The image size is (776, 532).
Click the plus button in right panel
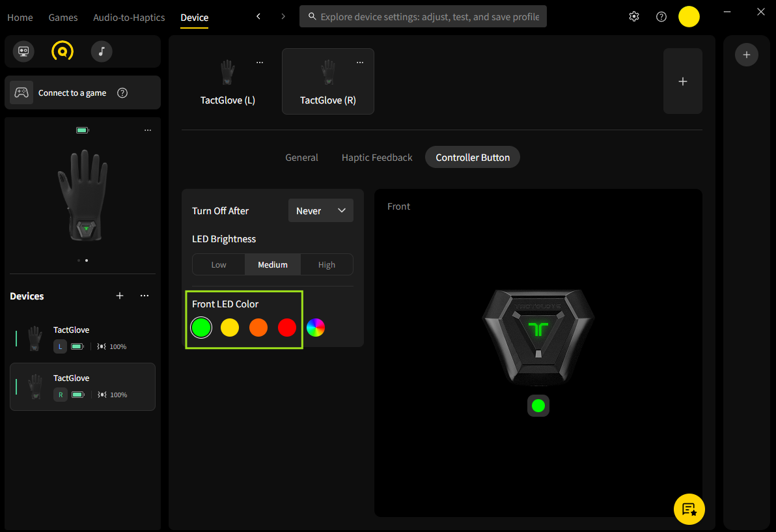(747, 55)
